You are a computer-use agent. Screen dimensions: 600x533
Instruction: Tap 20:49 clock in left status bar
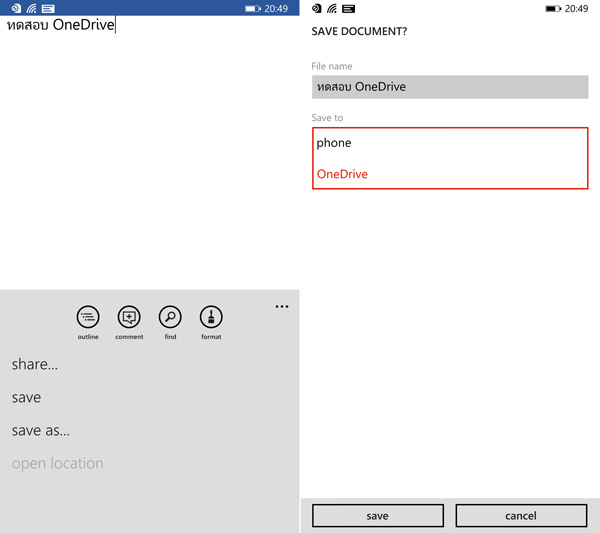click(276, 8)
